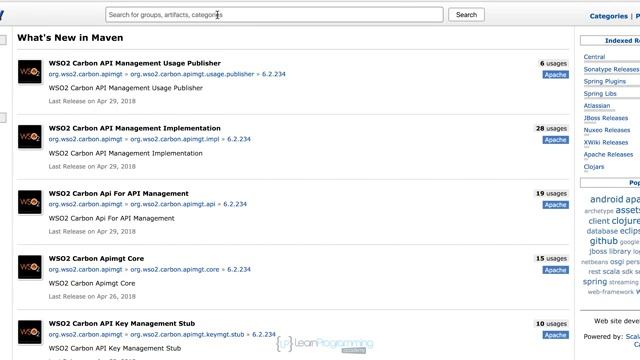Click the What's New in Maven heading
This screenshot has height=360, width=640.
point(70,38)
